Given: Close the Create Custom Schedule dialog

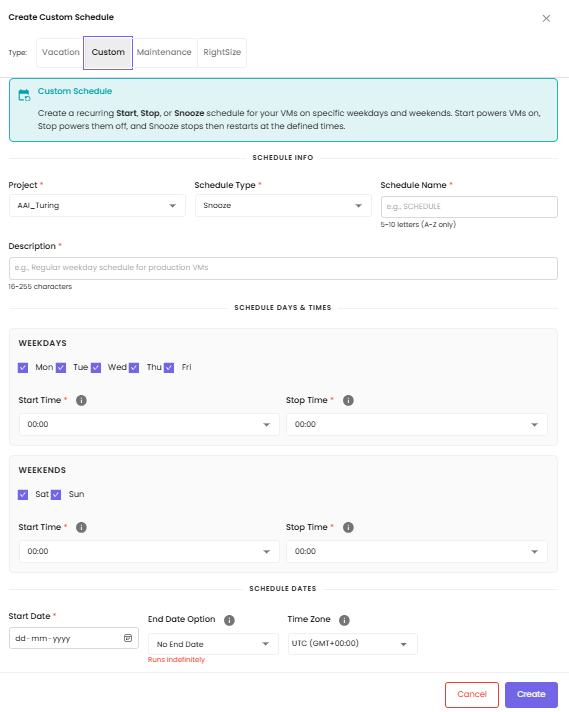Looking at the screenshot, I should tap(546, 18).
